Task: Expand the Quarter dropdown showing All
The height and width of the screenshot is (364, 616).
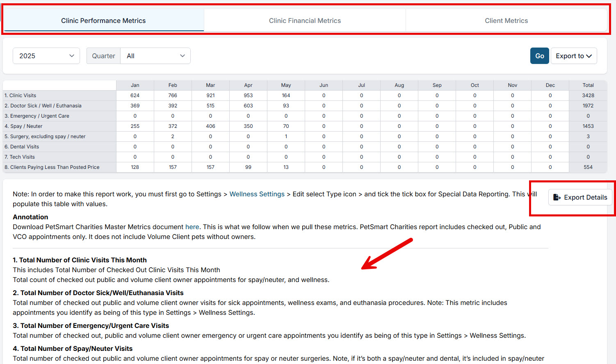Action: click(x=155, y=56)
